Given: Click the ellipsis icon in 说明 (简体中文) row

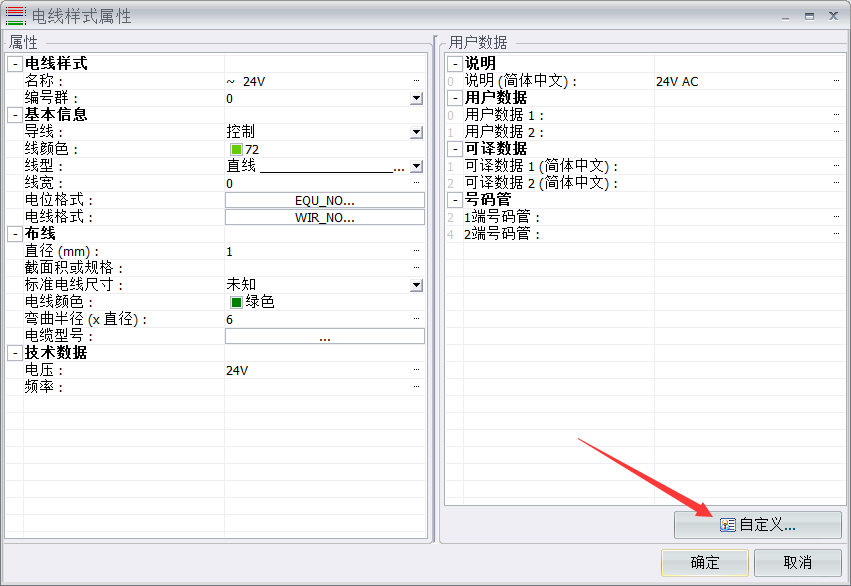Looking at the screenshot, I should coord(836,81).
